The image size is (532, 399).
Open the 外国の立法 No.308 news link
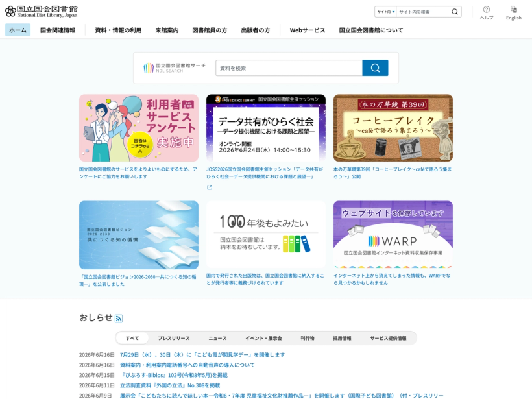pyautogui.click(x=170, y=385)
